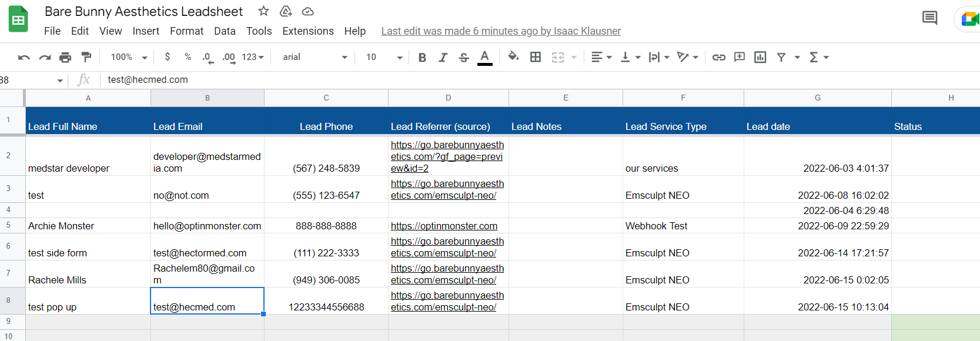980x341 pixels.
Task: Open the text color picker
Action: [x=485, y=57]
